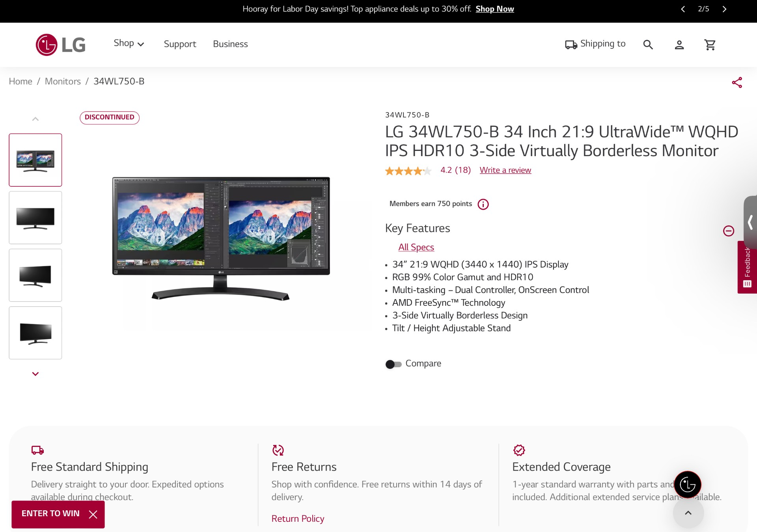Select the second monitor thumbnail image
This screenshot has height=532, width=757.
35,218
